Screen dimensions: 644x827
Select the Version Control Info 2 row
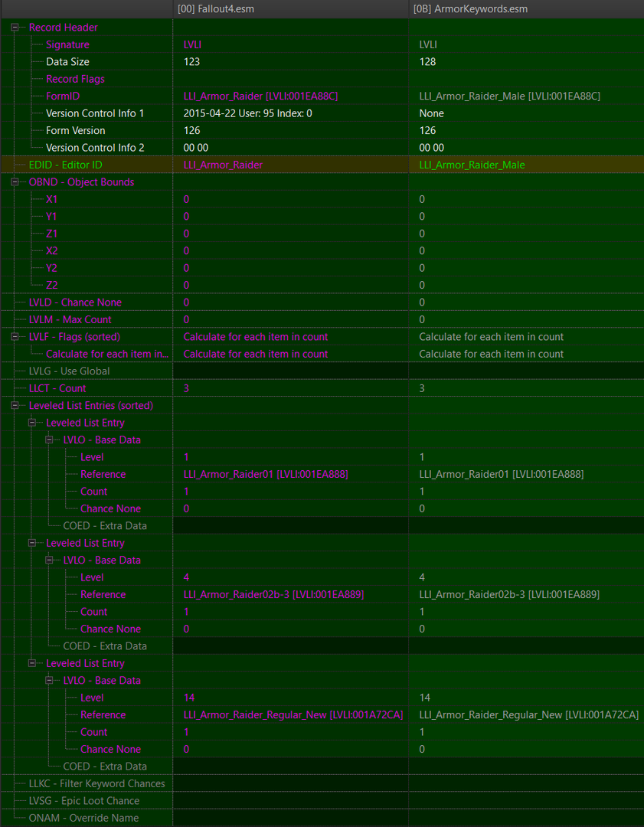[322, 148]
